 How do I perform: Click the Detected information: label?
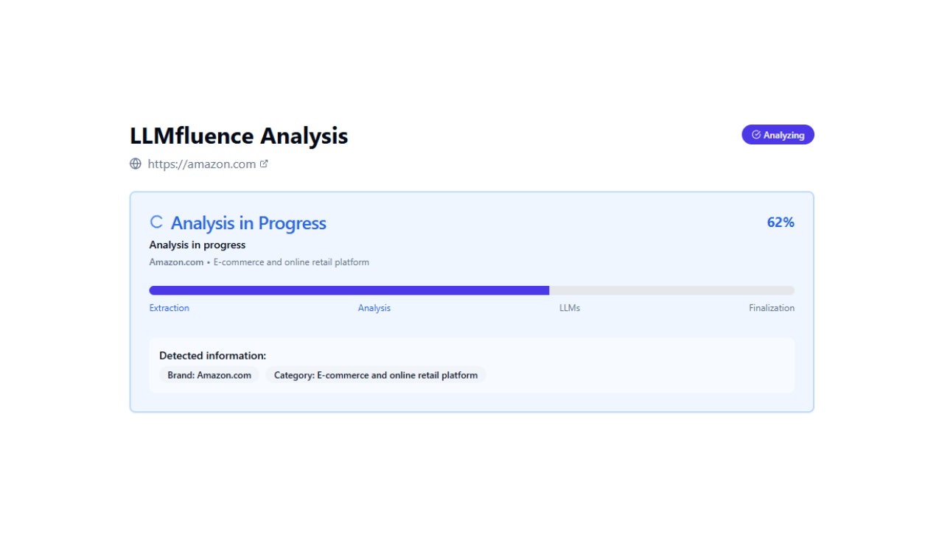coord(213,356)
